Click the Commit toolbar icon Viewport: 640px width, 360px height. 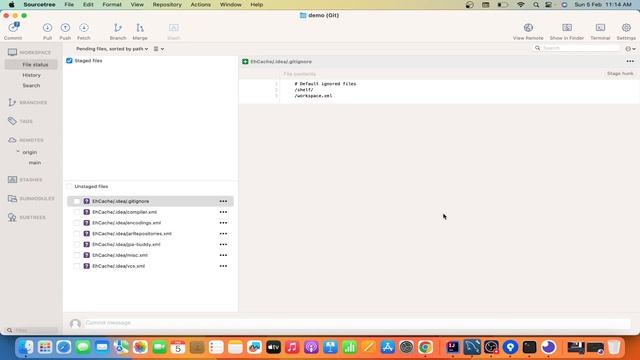point(13,28)
